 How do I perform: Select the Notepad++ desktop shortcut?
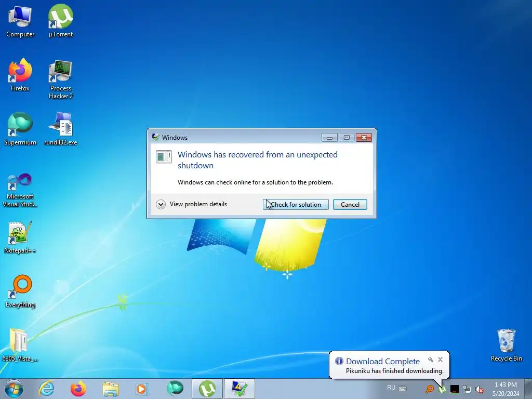[x=20, y=237]
